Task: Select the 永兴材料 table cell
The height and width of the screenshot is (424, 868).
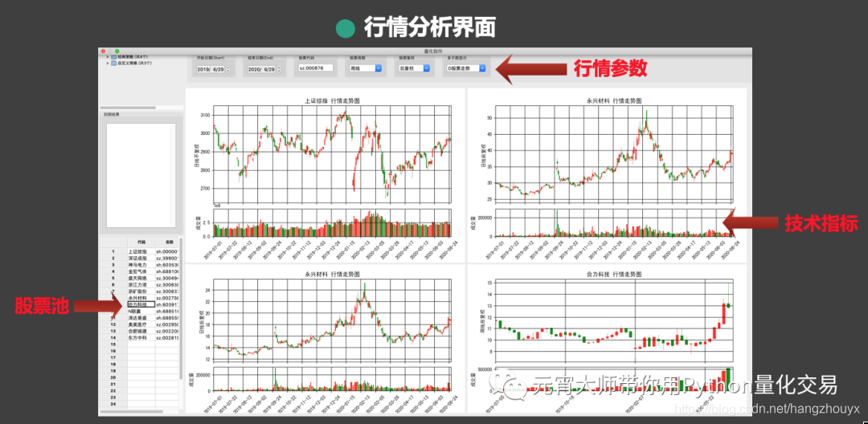Action: pyautogui.click(x=141, y=297)
